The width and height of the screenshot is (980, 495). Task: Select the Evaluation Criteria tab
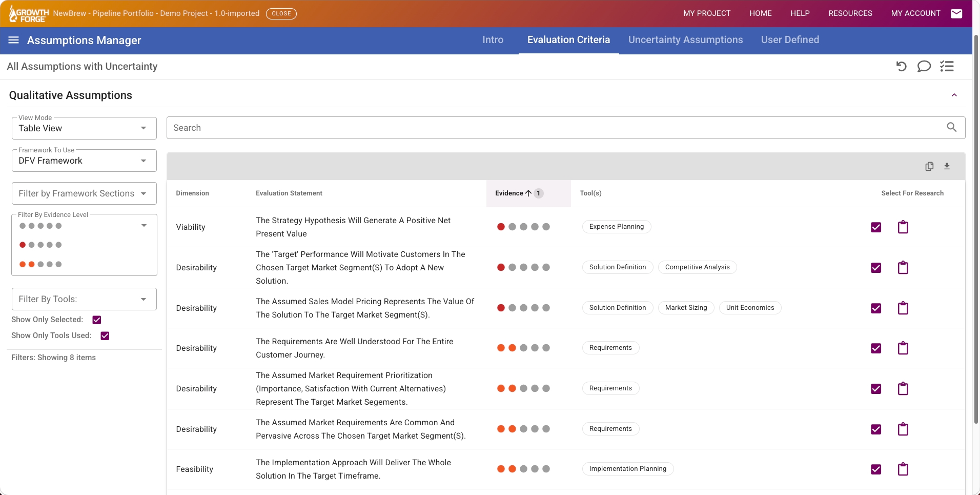[568, 39]
